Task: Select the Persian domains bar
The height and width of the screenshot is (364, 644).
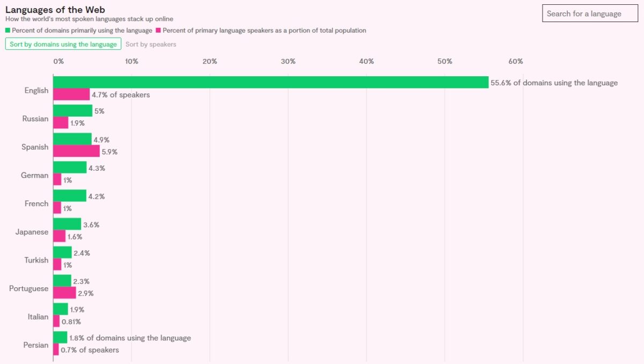Action: coord(61,338)
